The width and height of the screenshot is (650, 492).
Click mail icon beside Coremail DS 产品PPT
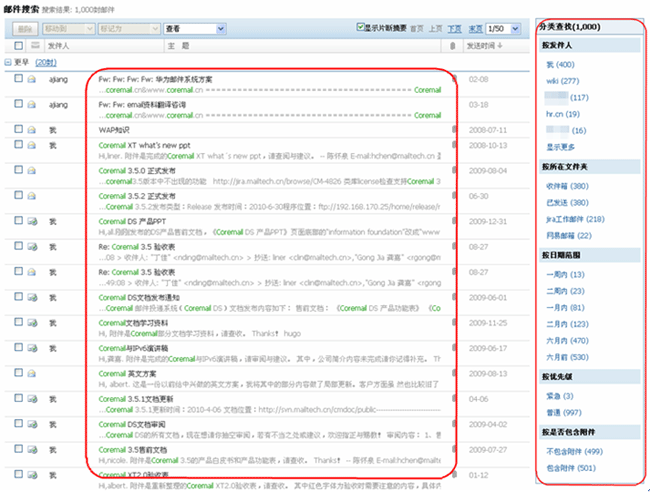[x=33, y=221]
